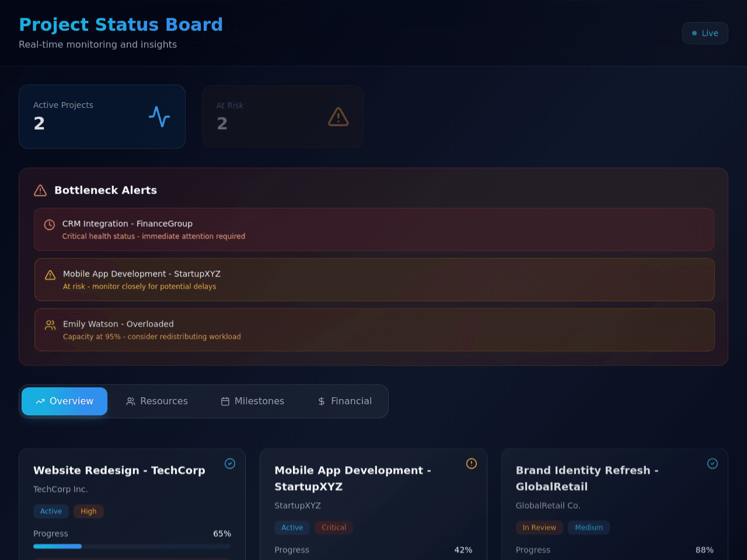The image size is (747, 560).
Task: Click the Website Redesign progress bar
Action: pyautogui.click(x=132, y=547)
